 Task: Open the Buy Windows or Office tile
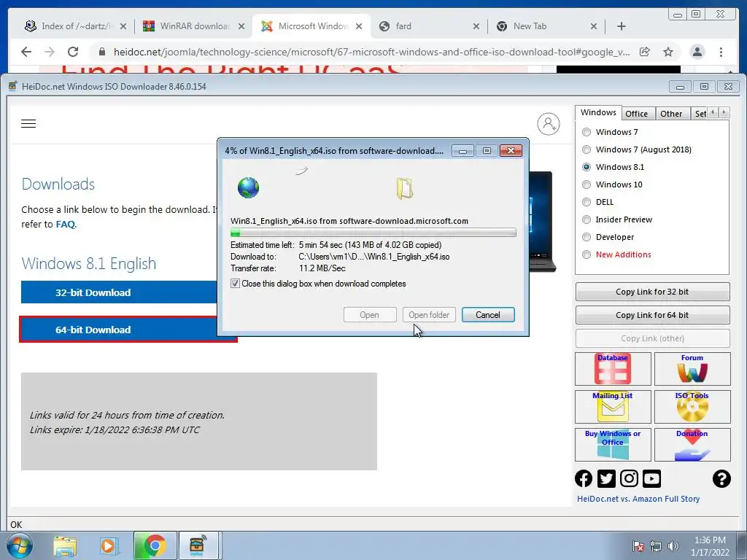point(613,445)
